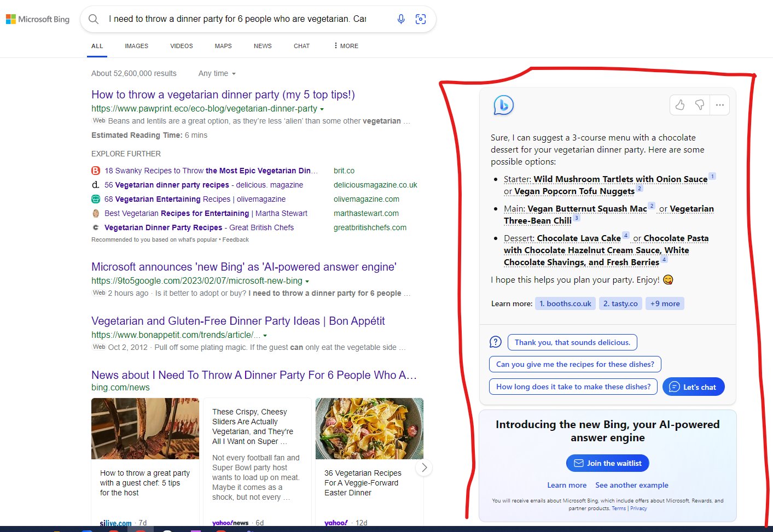The image size is (773, 532).
Task: Click Join the waitlist button
Action: click(607, 463)
